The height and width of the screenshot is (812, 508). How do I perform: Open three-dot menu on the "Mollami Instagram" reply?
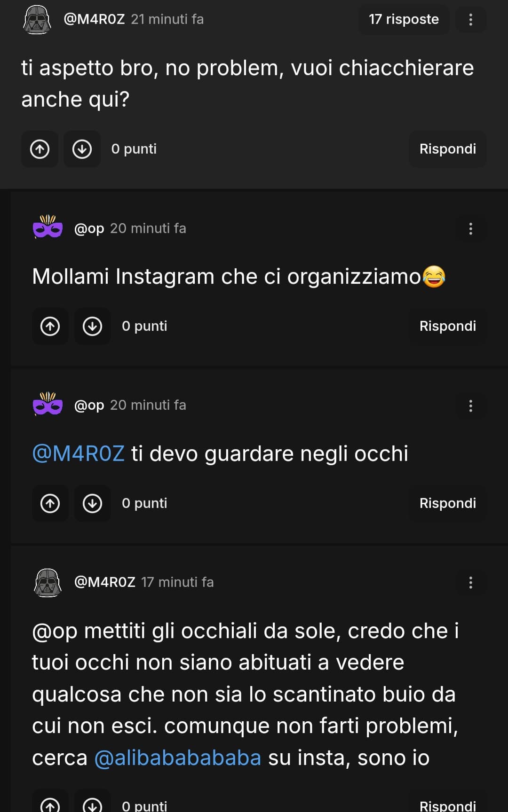tap(470, 229)
